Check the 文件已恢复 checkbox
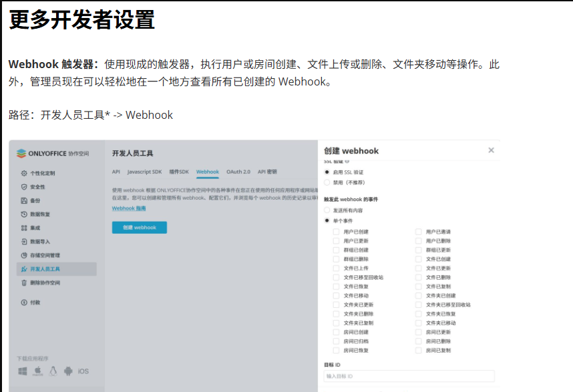573x392 pixels. pos(336,286)
